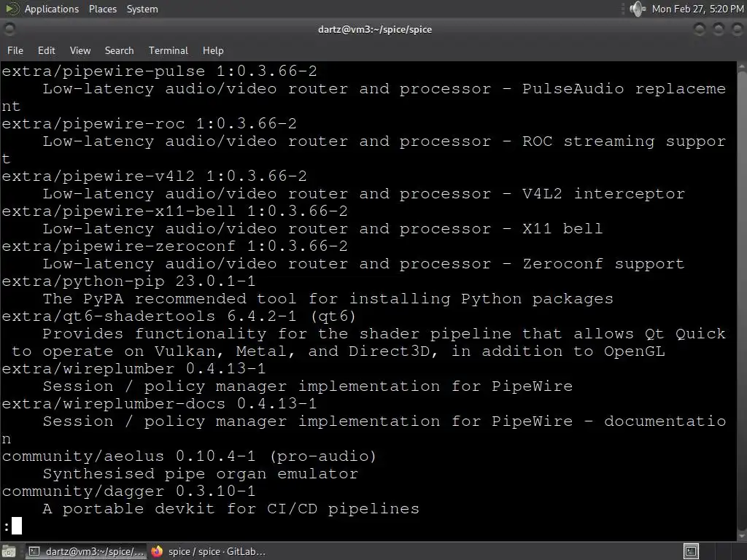Click the text extra/wireplumber-docs 0.4.13-1
747x560 pixels.
tap(159, 403)
